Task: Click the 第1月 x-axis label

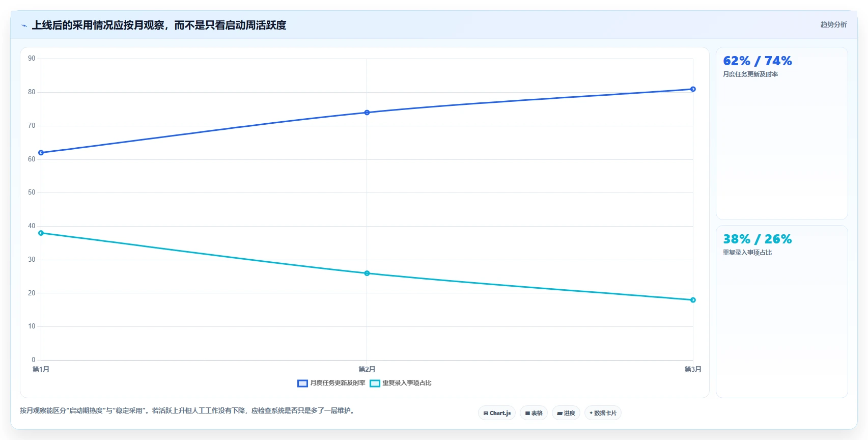Action: coord(41,369)
